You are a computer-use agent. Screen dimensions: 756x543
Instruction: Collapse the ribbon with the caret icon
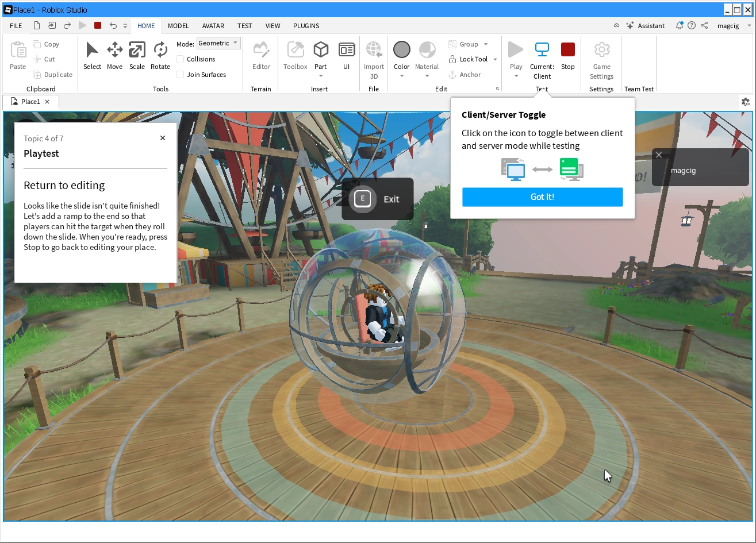616,26
